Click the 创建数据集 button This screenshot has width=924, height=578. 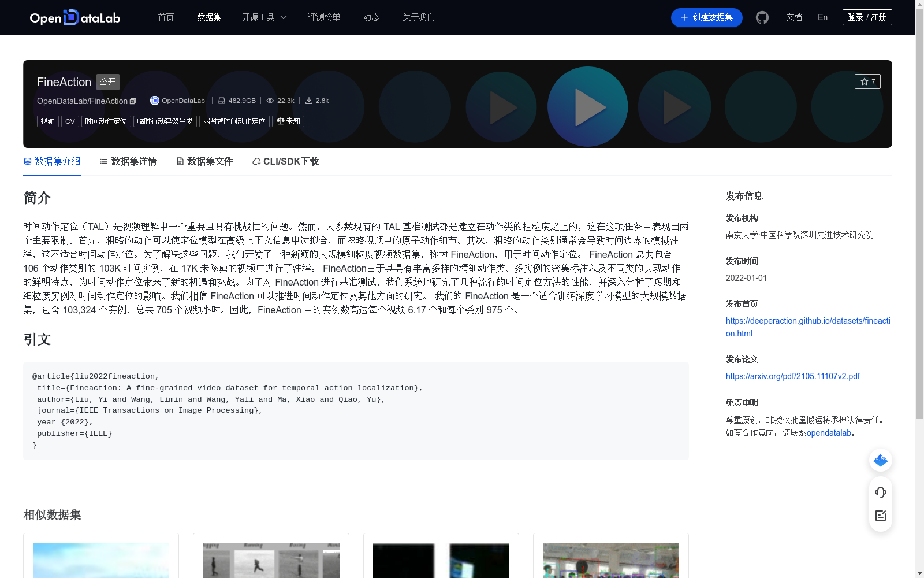tap(706, 17)
